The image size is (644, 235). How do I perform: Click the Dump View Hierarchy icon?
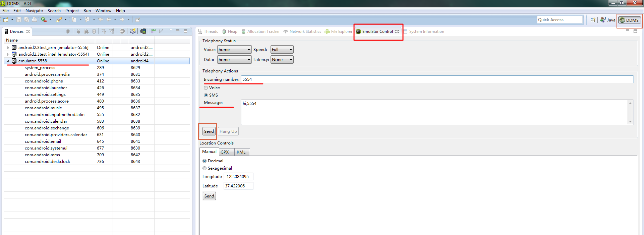tap(143, 31)
